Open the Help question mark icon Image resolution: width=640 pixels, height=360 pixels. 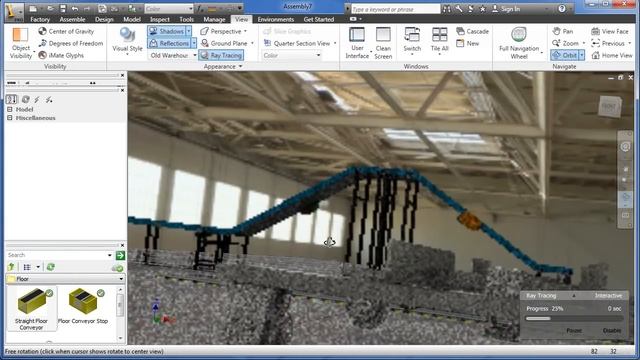562,9
